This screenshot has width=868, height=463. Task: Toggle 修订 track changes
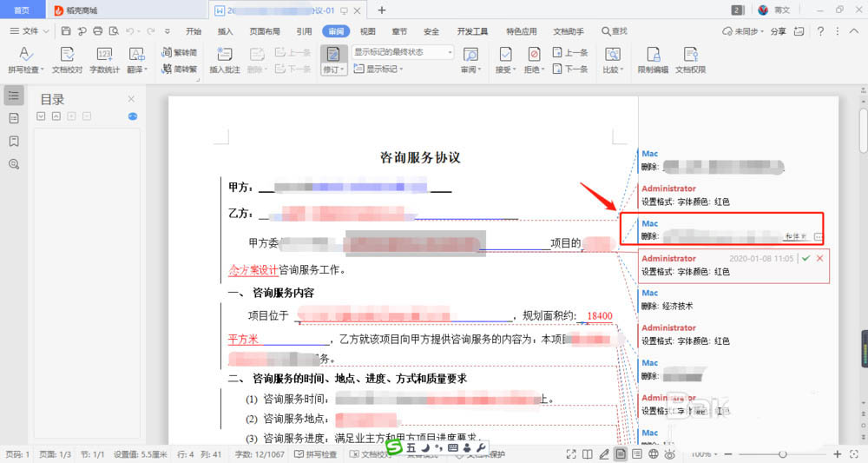pyautogui.click(x=333, y=60)
